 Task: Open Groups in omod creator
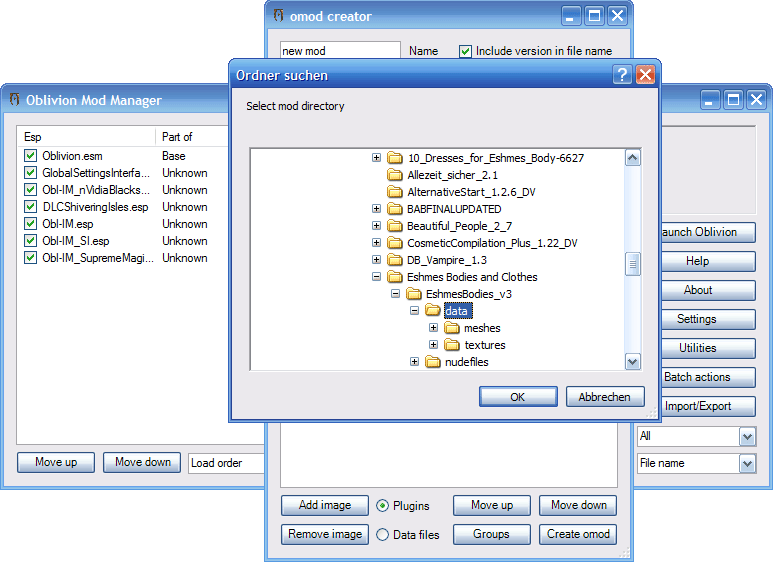coord(492,534)
